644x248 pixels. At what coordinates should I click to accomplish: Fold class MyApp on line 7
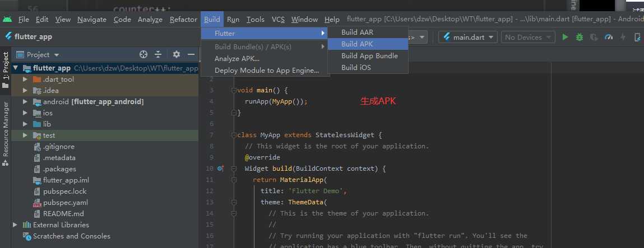click(234, 135)
